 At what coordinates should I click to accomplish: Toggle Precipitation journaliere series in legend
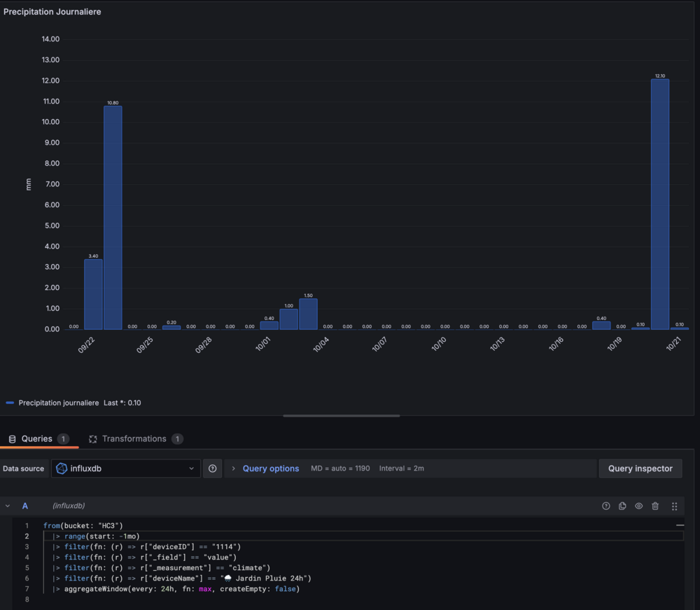[x=59, y=403]
